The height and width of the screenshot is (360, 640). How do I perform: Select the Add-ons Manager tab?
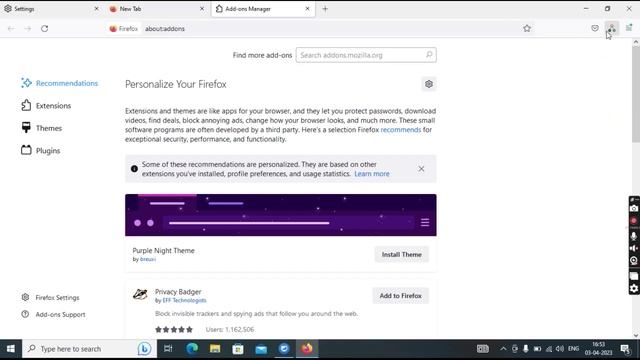click(263, 9)
